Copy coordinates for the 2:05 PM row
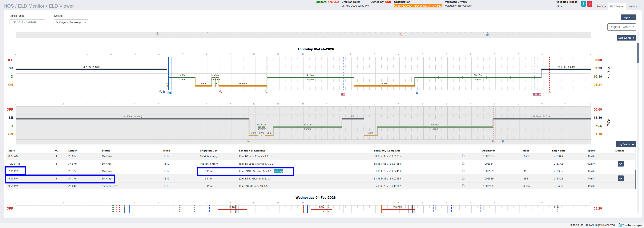 pyautogui.click(x=463, y=171)
